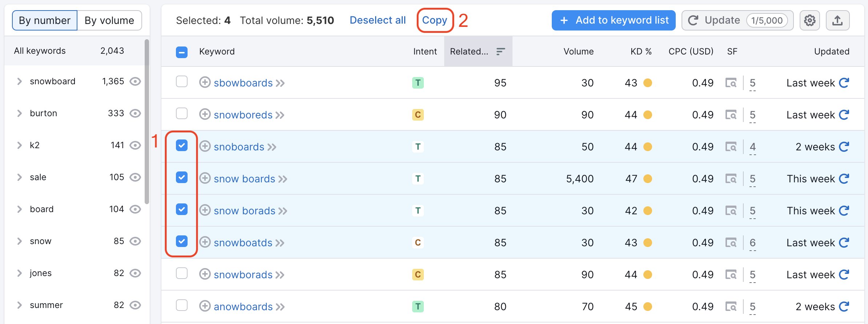Expand the k2 group chevron
Image resolution: width=868 pixels, height=324 pixels.
(x=20, y=145)
